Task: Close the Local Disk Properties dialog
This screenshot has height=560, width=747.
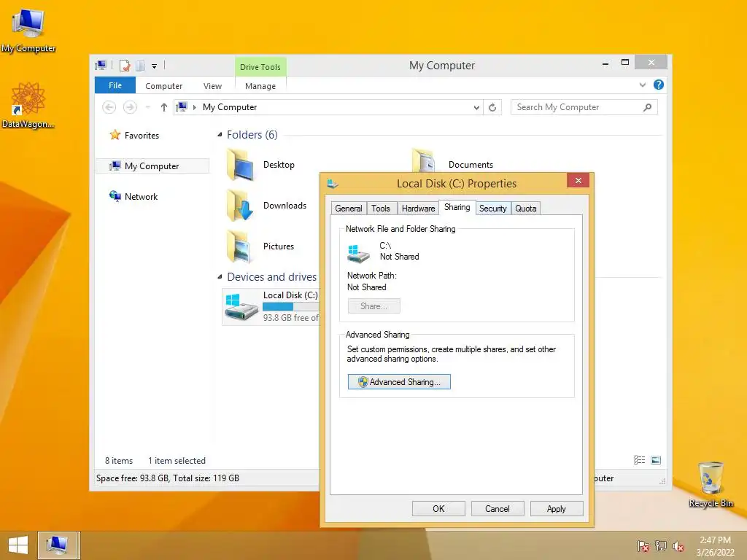Action: tap(578, 181)
